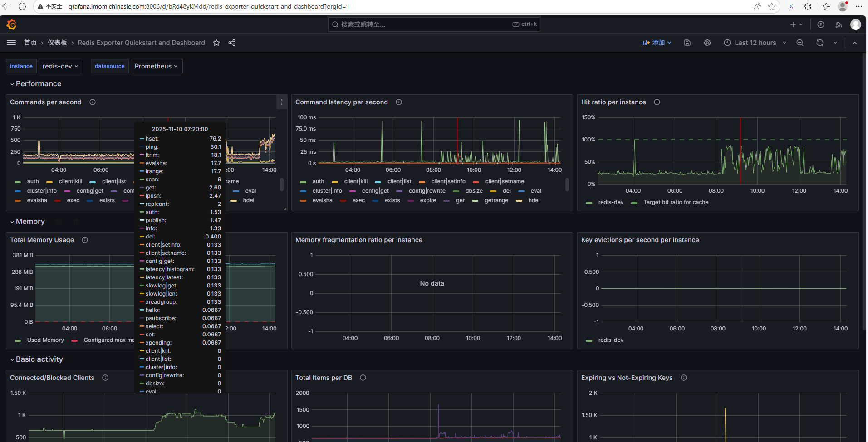Open the redis-dev instance dropdown
868x442 pixels.
60,66
